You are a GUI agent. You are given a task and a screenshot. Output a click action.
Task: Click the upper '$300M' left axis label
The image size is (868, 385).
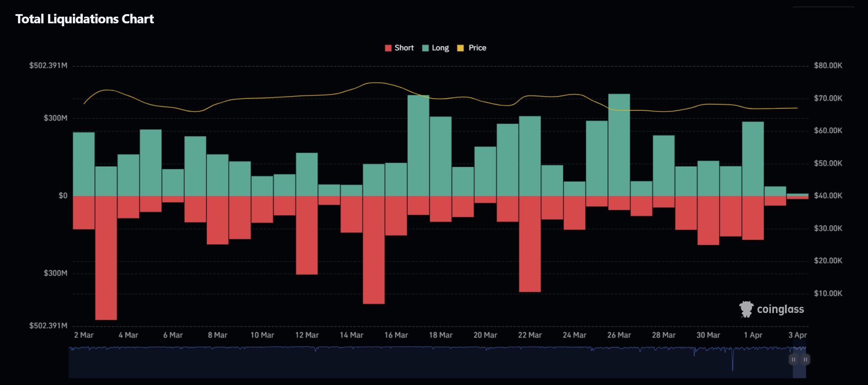tap(55, 118)
